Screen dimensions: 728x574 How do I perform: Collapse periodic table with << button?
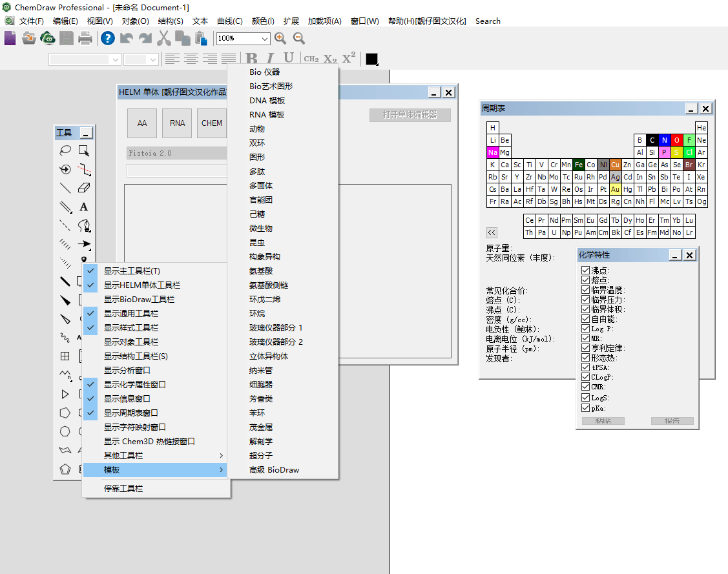click(492, 232)
